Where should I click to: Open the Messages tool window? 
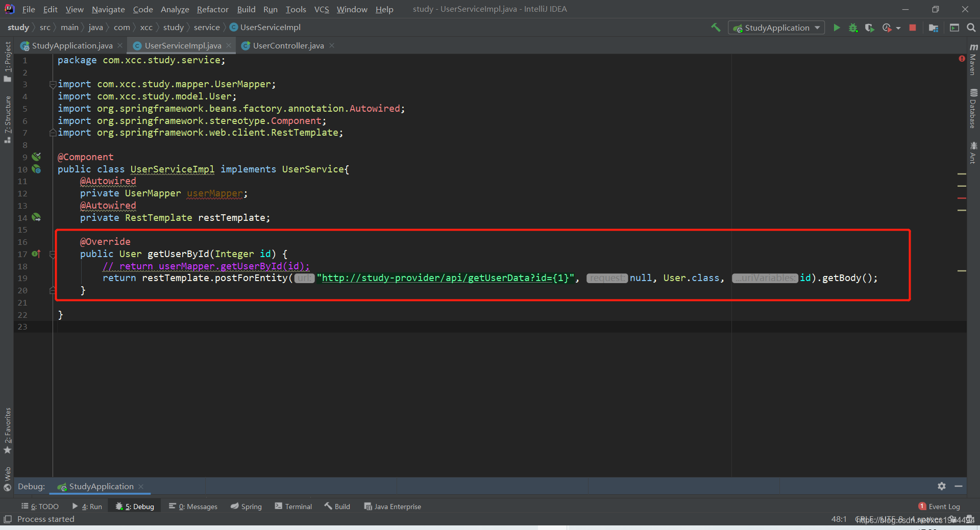click(x=193, y=506)
